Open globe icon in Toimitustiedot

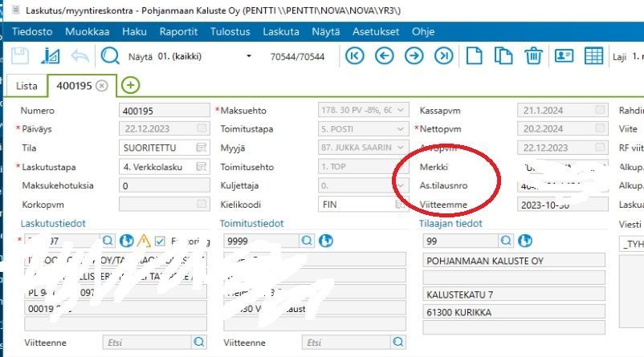click(x=326, y=241)
